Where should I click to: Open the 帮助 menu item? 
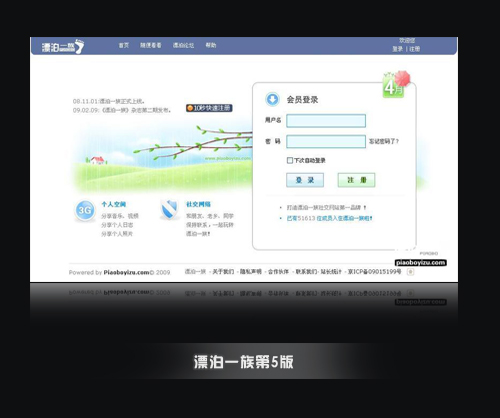(x=211, y=45)
